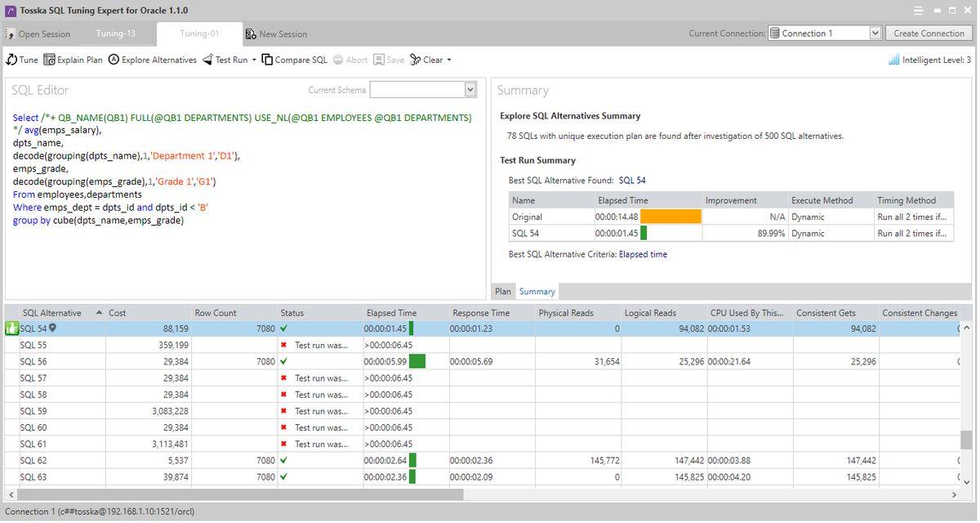Select the SQL 55 row
Image resolution: width=980 pixels, height=523 pixels.
pos(482,345)
